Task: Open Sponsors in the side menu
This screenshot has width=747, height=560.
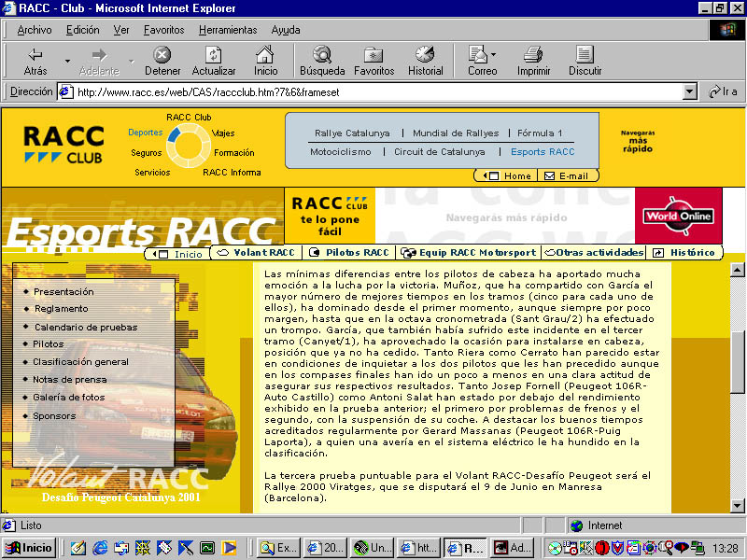Action: [54, 415]
